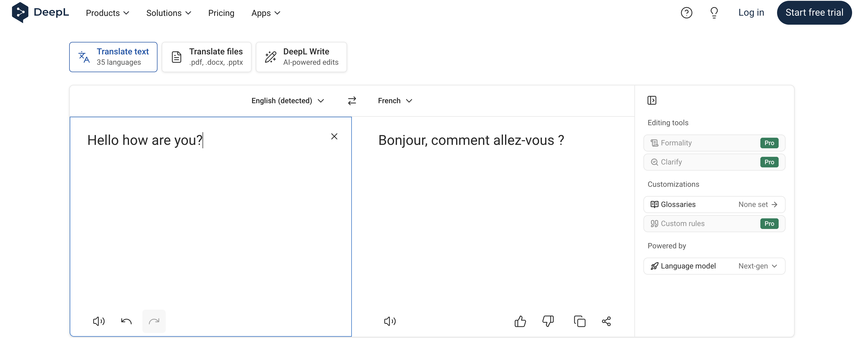Open Glossaries settings showing None set

pos(714,204)
